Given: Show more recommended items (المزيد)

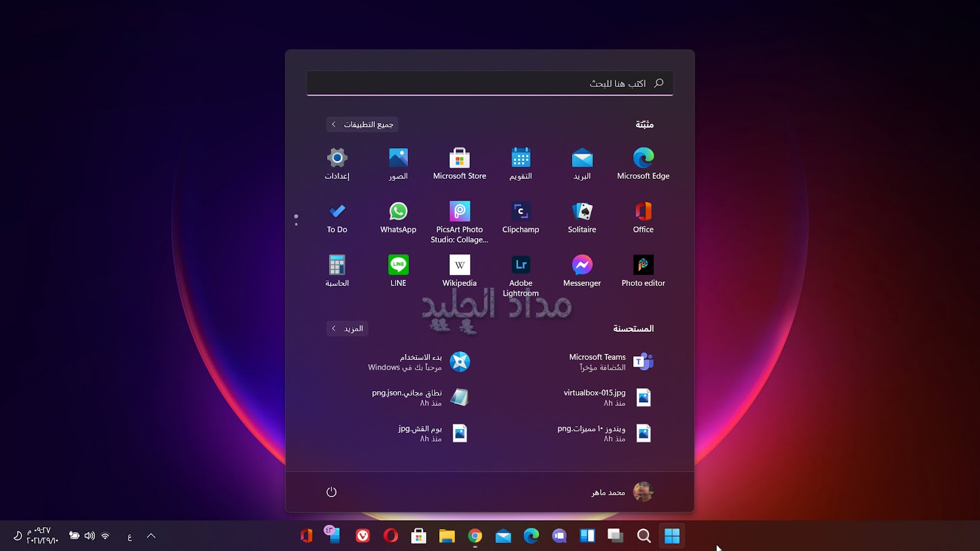Looking at the screenshot, I should (x=347, y=329).
